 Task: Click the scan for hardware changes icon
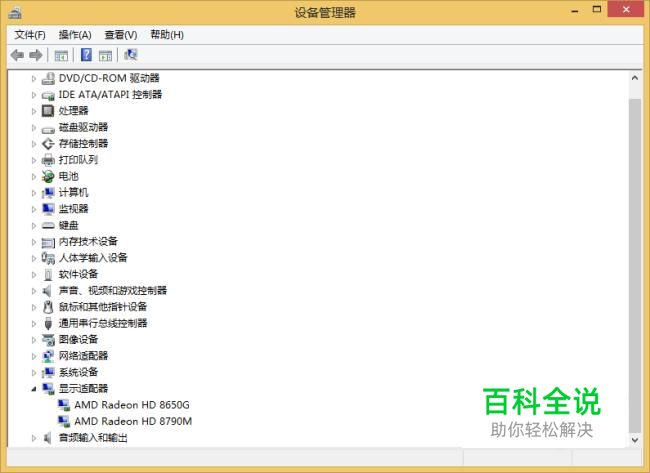point(131,55)
